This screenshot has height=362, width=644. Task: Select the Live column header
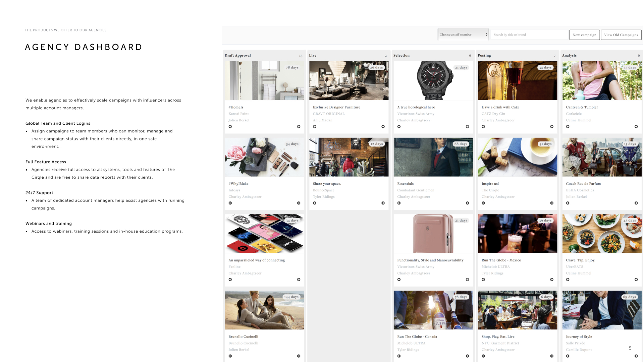(x=313, y=55)
